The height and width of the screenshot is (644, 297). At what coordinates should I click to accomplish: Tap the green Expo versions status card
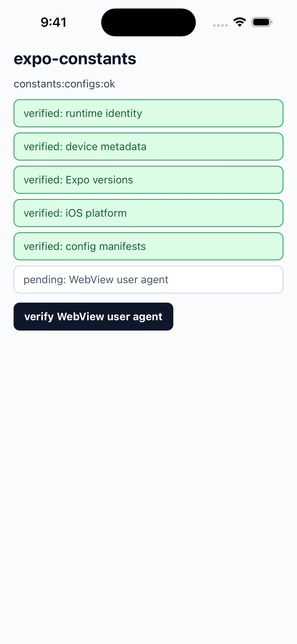click(148, 180)
